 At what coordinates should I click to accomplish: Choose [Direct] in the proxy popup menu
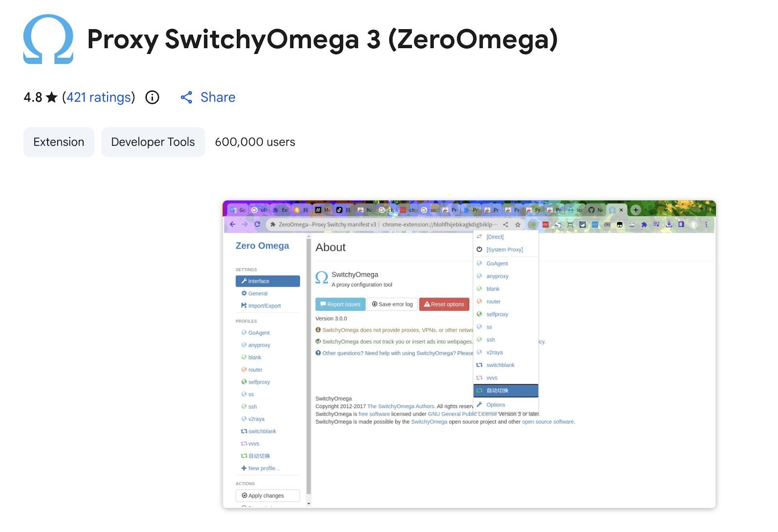495,237
